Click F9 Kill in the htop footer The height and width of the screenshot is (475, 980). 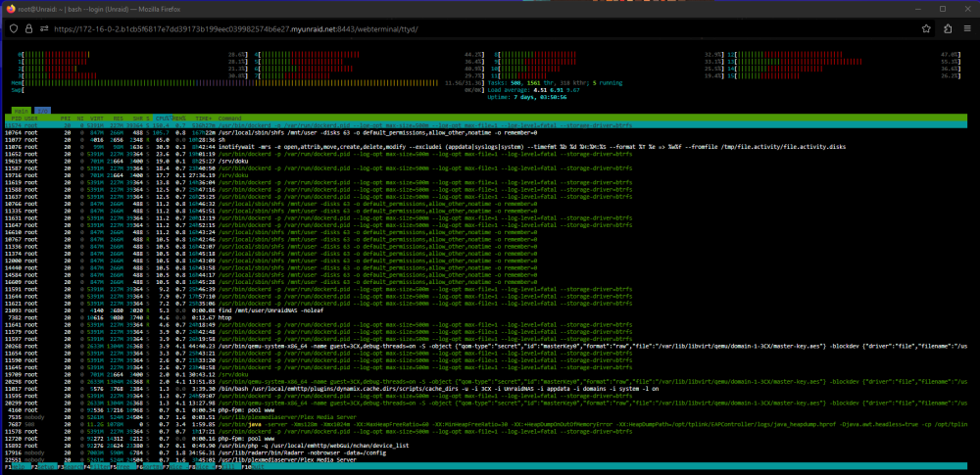pyautogui.click(x=227, y=466)
